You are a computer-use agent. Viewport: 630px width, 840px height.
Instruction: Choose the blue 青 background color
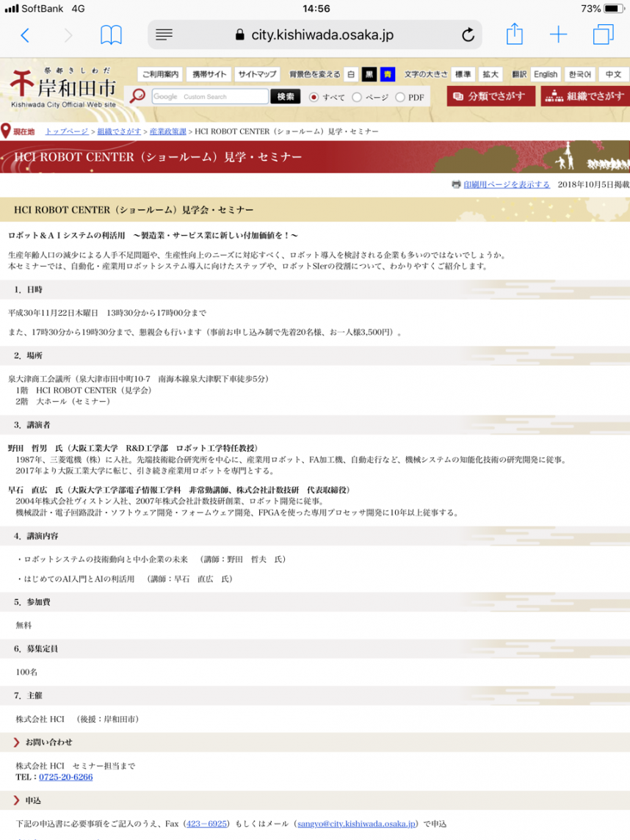[387, 74]
